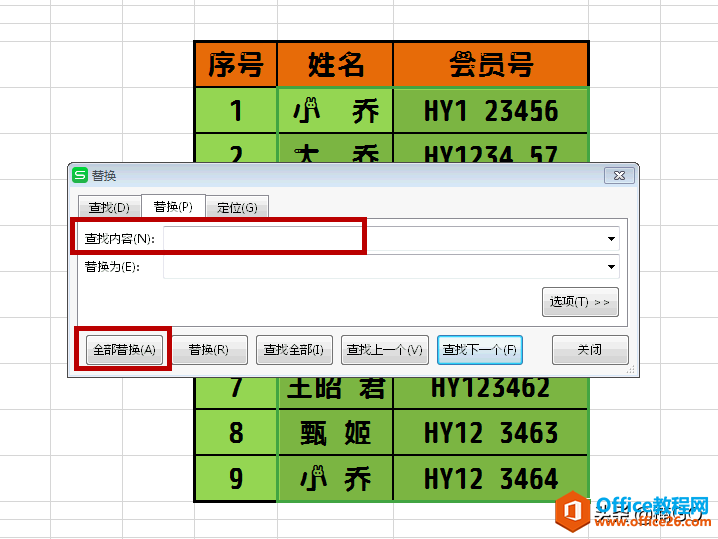The image size is (718, 539).
Task: Select the cell containing HY123462
Action: pos(490,392)
